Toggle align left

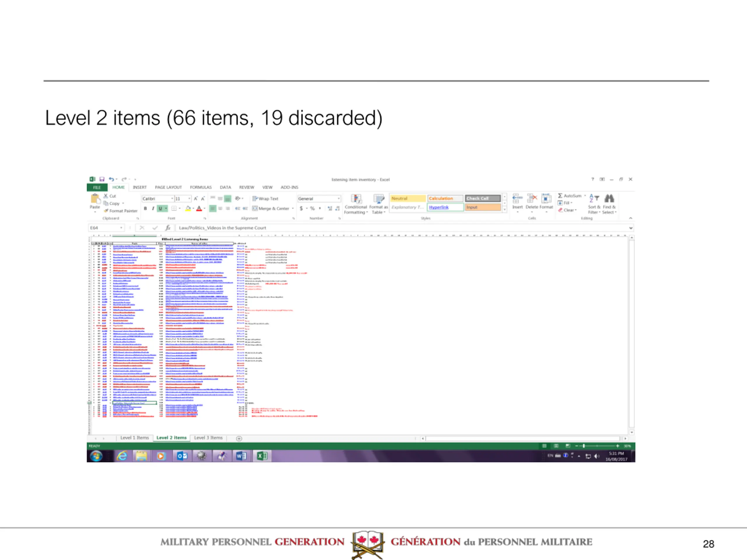pyautogui.click(x=213, y=209)
